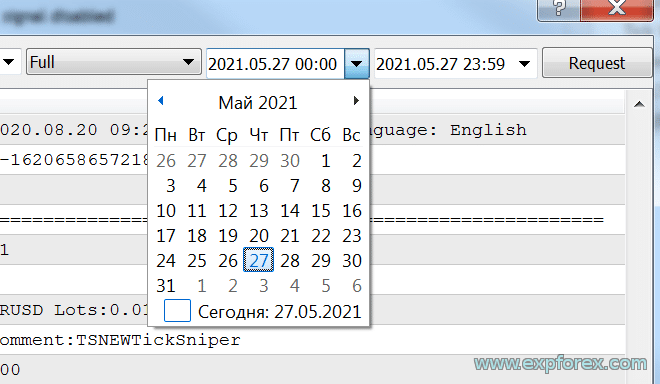660x384 pixels.
Task: Select May 3 in the calendar
Action: 170,186
